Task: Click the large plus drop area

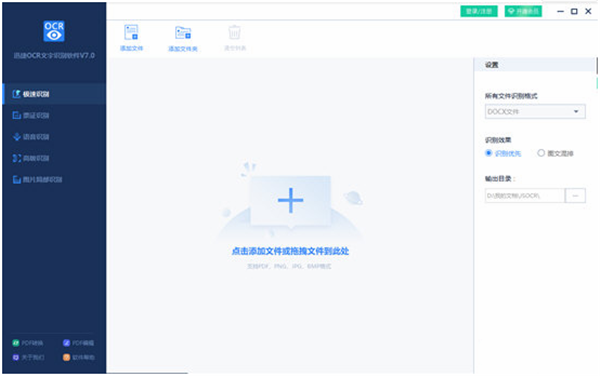Action: (x=290, y=200)
